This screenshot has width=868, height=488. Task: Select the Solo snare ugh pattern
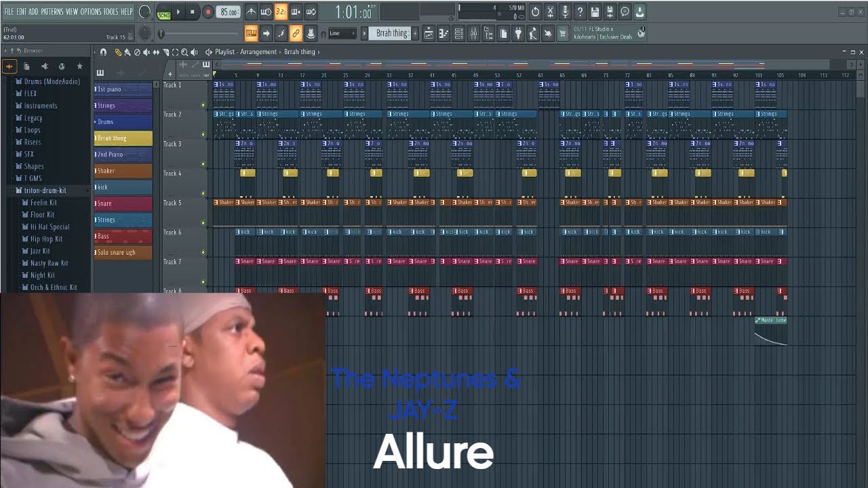click(123, 252)
